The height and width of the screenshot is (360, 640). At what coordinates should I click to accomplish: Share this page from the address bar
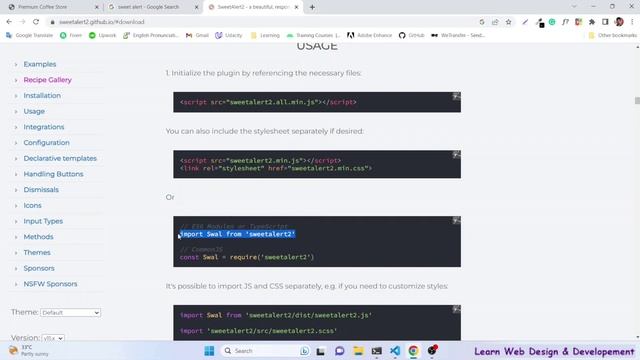[495, 22]
